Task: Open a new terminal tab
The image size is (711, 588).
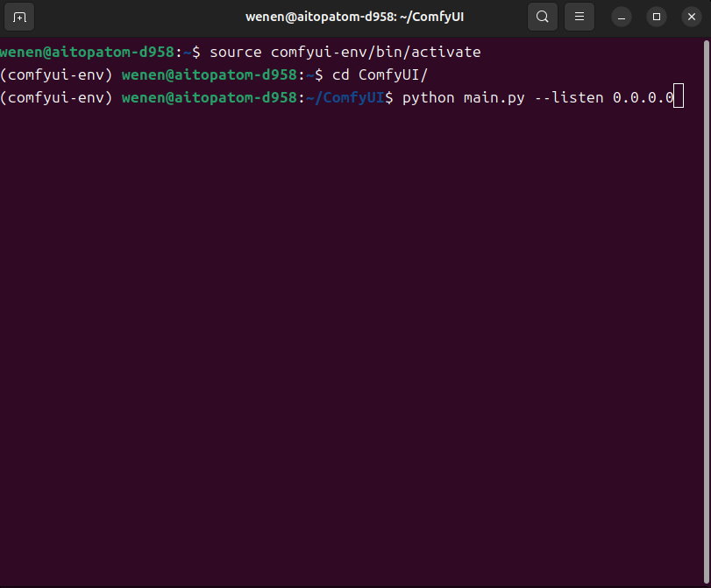Action: (x=20, y=17)
